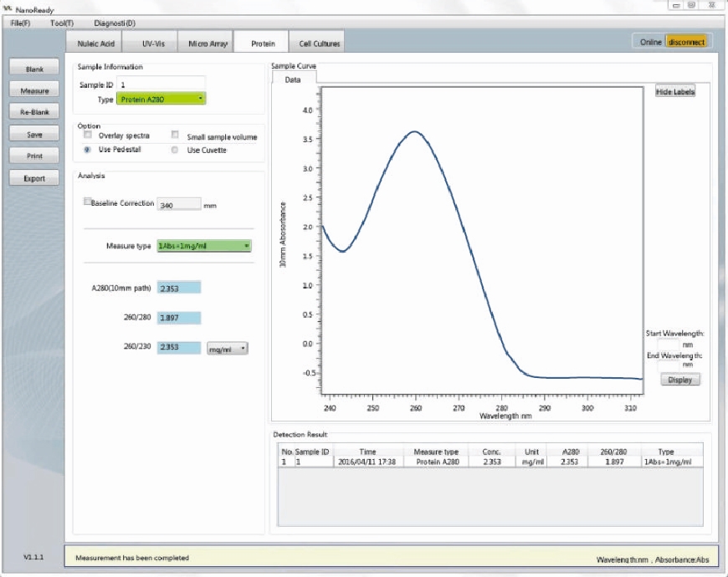
Task: Click the Sample ID column header
Action: 312,452
